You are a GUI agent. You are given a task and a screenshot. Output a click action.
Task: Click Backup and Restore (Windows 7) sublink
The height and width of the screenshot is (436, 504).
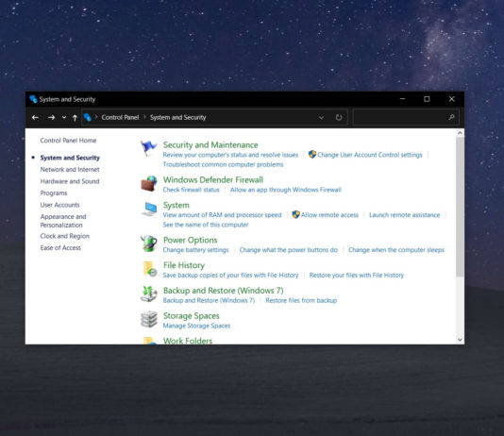(209, 300)
